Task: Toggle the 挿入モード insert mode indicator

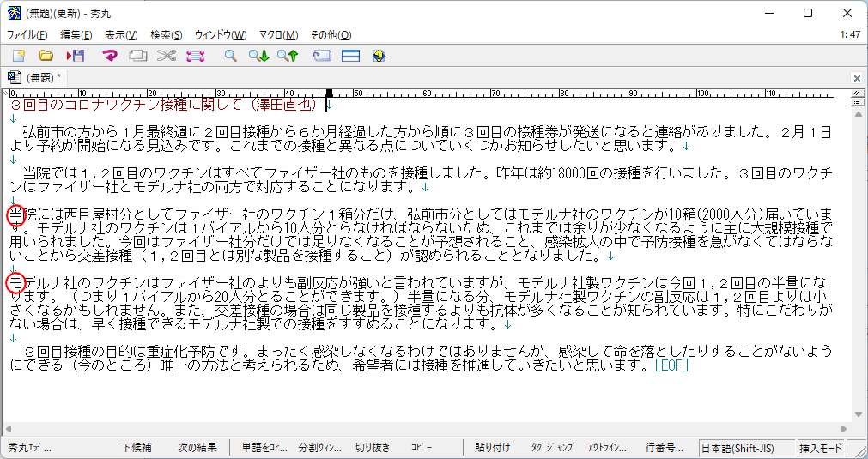Action: pos(821,447)
